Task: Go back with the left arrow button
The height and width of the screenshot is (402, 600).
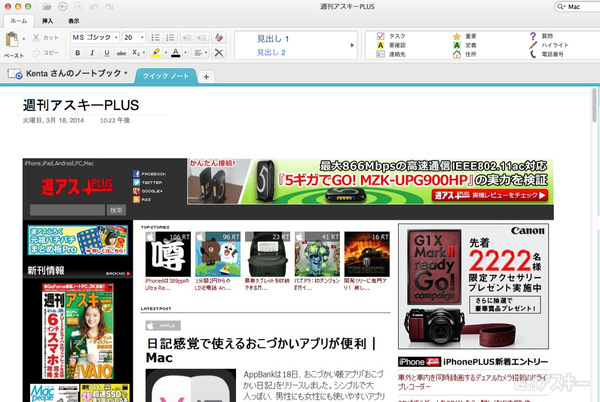Action: point(63,7)
